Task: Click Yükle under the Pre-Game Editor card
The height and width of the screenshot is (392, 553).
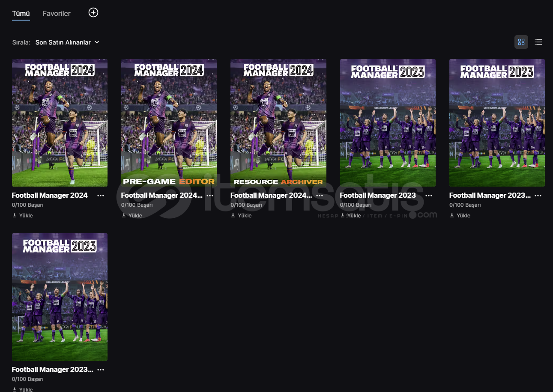Action: click(132, 215)
